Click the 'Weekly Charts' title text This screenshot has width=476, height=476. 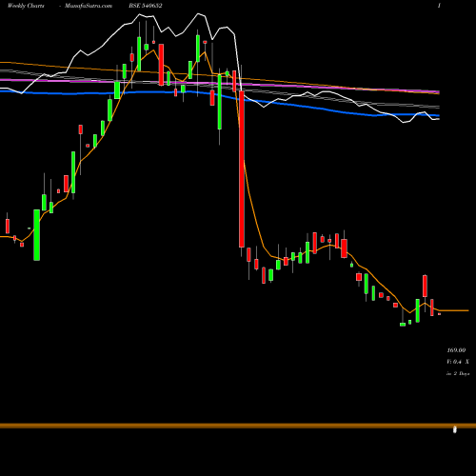point(26,6)
